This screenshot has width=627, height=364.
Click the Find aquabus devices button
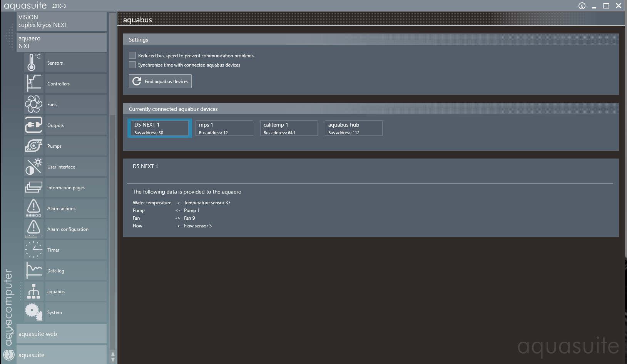coord(160,81)
